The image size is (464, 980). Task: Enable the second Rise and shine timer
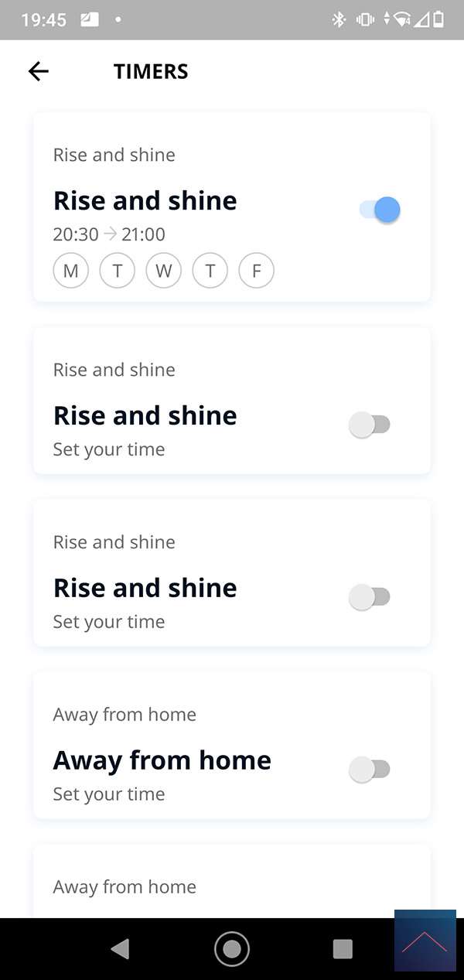(x=370, y=425)
